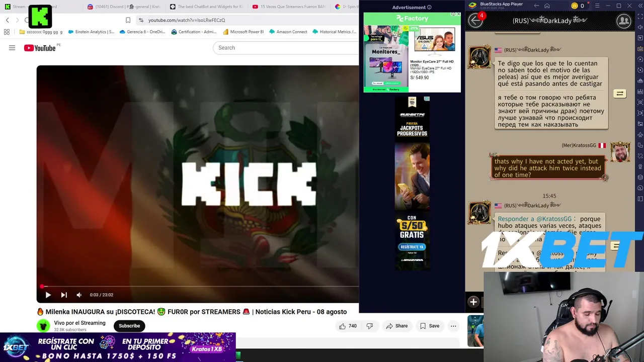This screenshot has width=644, height=362.
Task: Share the YouTube video
Action: (396, 326)
